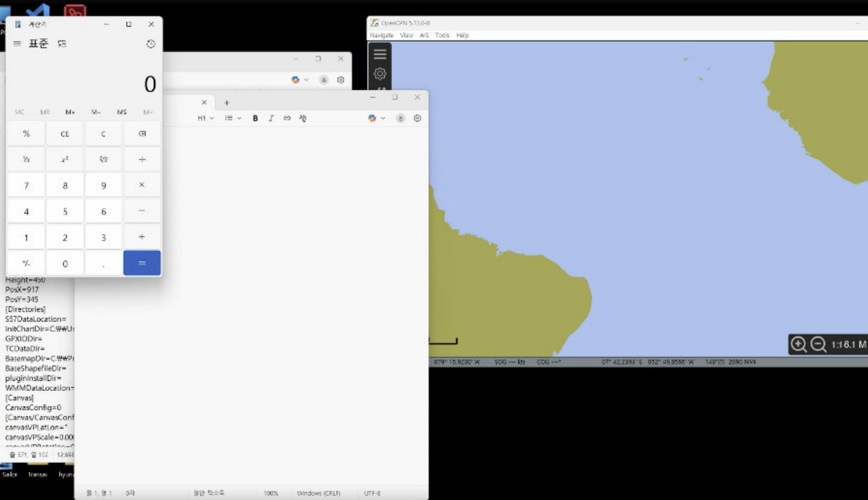Open front Notepad account profile icon
Viewport: 868px width, 500px height.
coord(401,118)
